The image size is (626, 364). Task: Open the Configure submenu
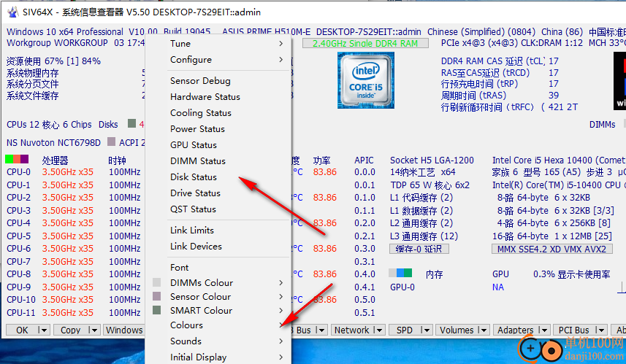point(226,60)
